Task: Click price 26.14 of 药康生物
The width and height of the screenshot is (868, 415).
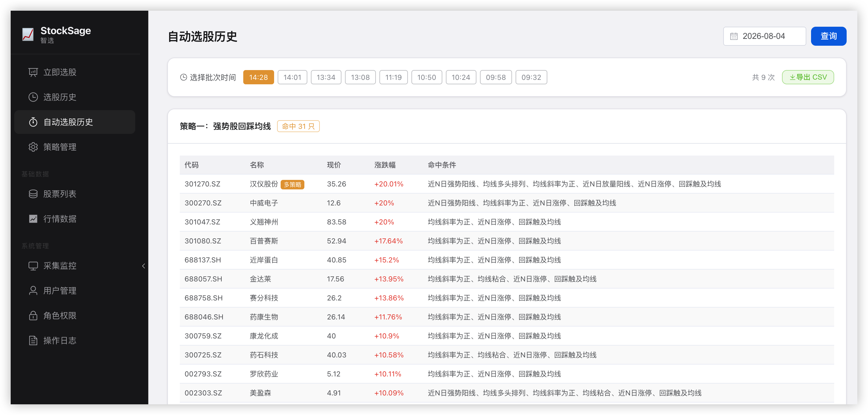Action: coord(336,317)
